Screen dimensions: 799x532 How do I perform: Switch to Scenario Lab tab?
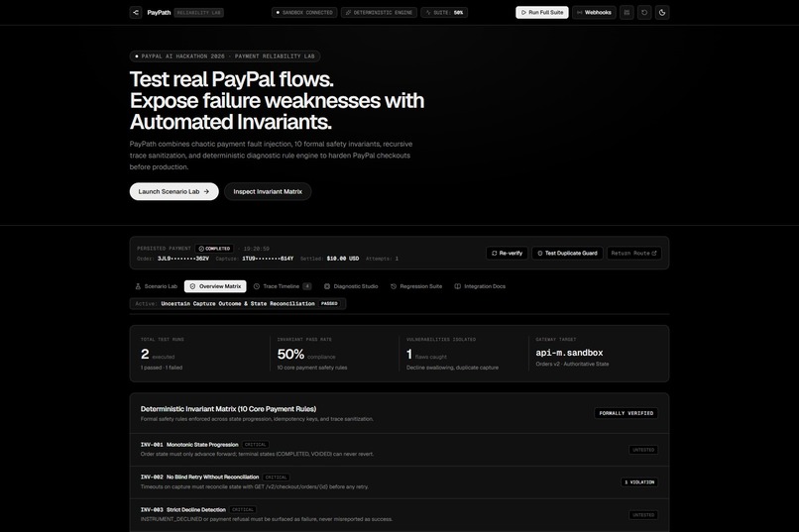point(156,286)
